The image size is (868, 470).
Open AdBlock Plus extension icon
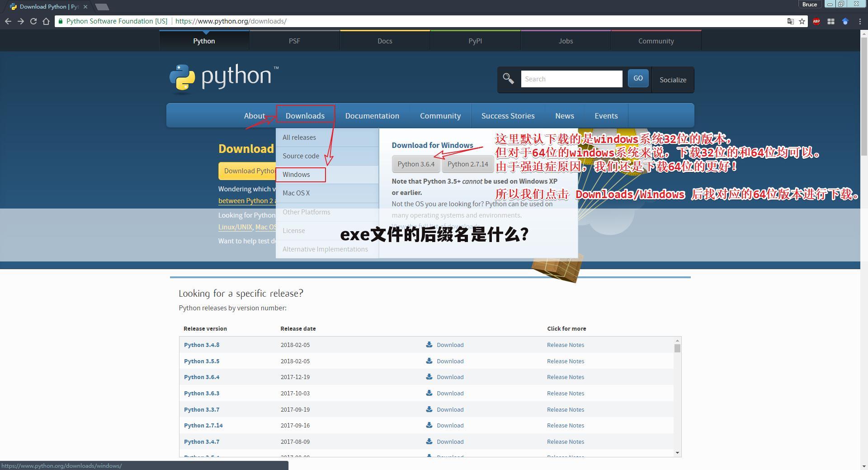click(x=816, y=21)
